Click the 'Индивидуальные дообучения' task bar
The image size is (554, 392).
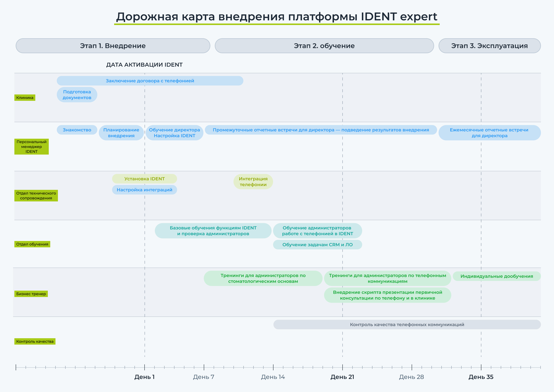(x=497, y=276)
